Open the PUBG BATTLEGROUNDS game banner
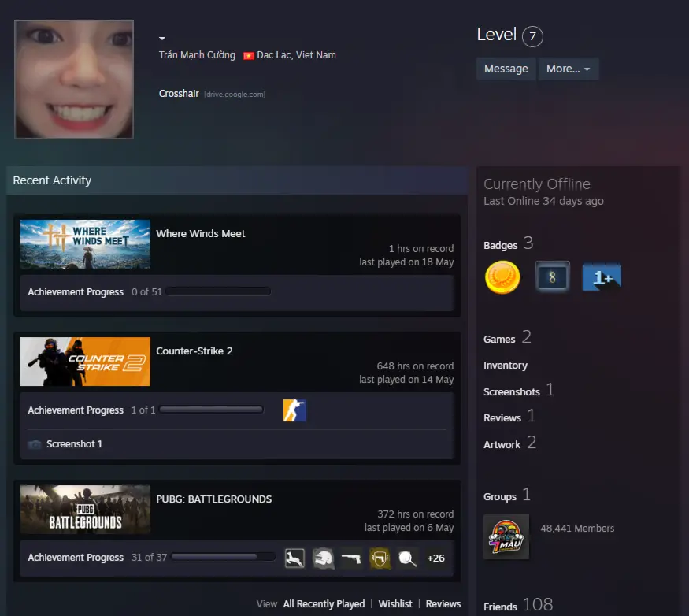 pyautogui.click(x=85, y=509)
